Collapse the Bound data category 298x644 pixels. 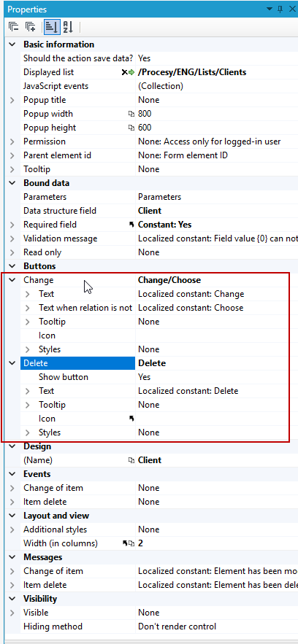pos(12,183)
